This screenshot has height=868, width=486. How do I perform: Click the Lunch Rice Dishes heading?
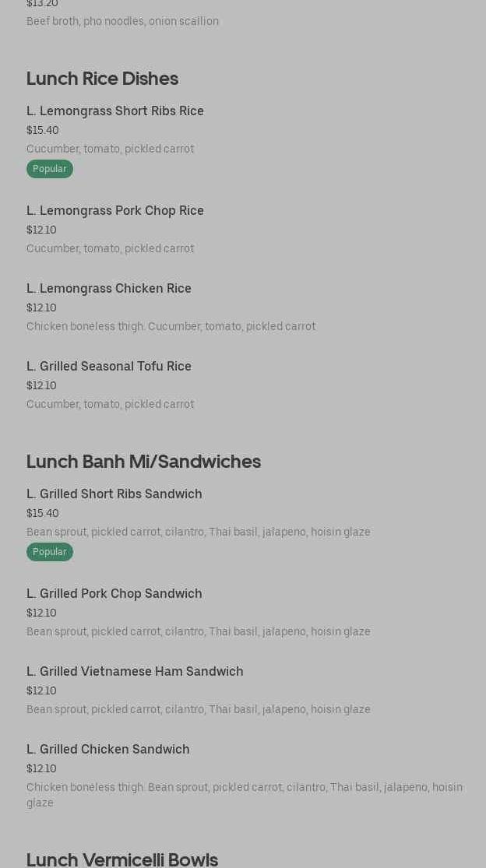[102, 79]
